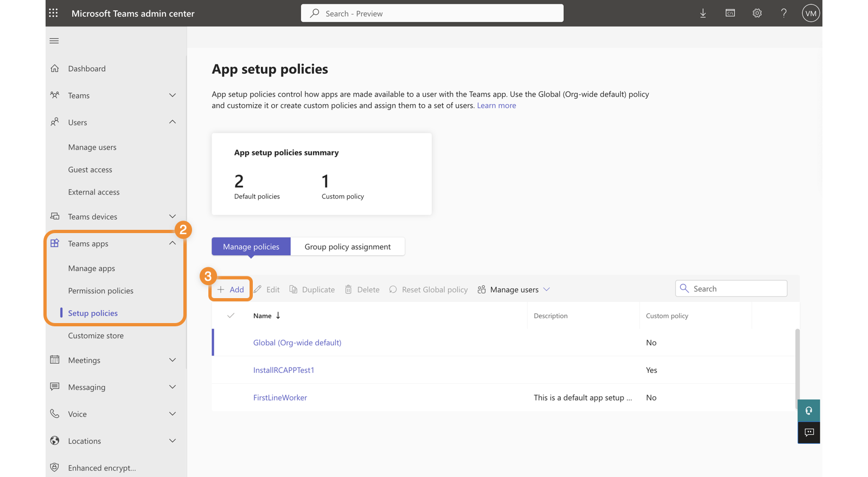Click the policies table Search field
Screen dimensions: 868x477
[x=731, y=288]
